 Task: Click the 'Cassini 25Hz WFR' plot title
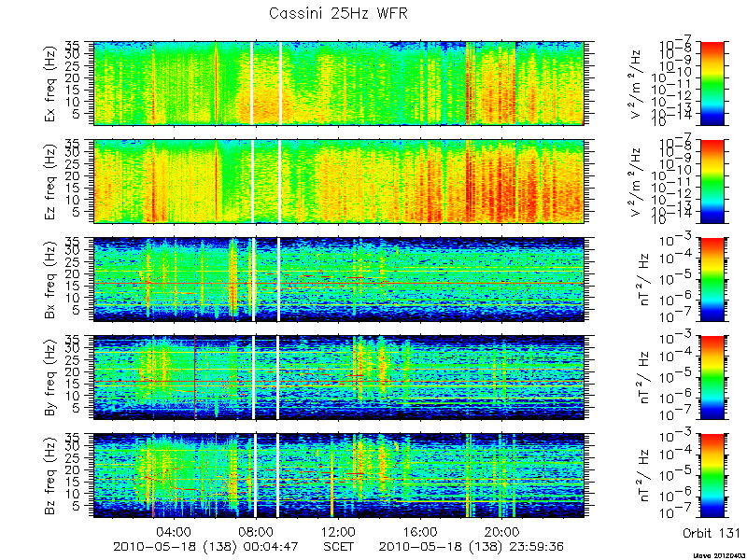point(338,13)
